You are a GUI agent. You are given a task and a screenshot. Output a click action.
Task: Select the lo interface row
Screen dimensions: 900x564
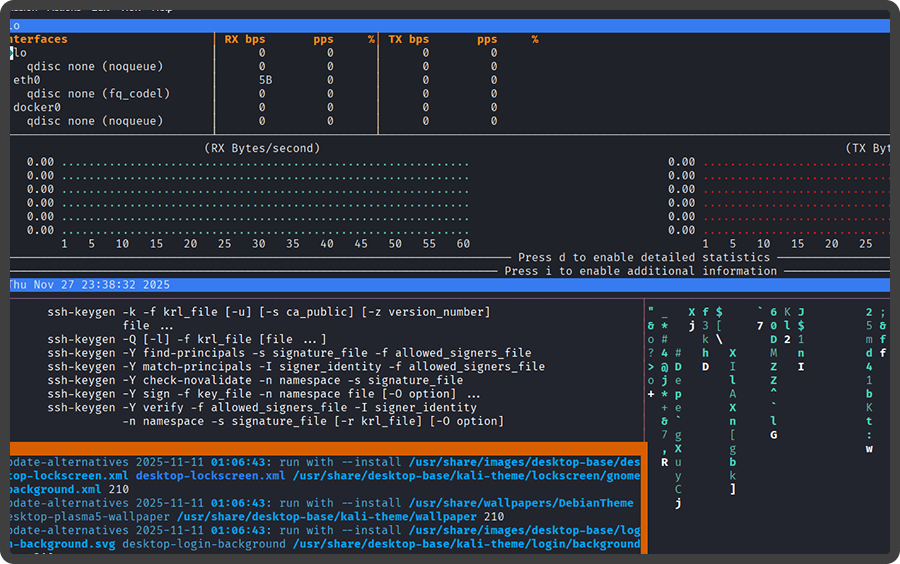20,53
